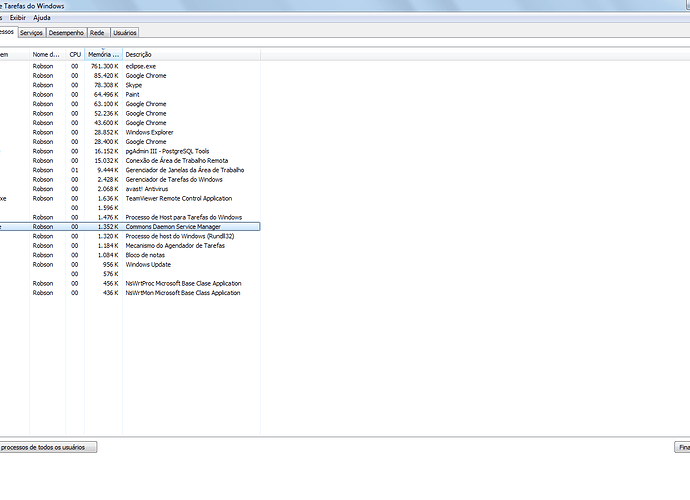Click the 43.600 K Google Chrome row
690x500 pixels.
click(x=130, y=123)
